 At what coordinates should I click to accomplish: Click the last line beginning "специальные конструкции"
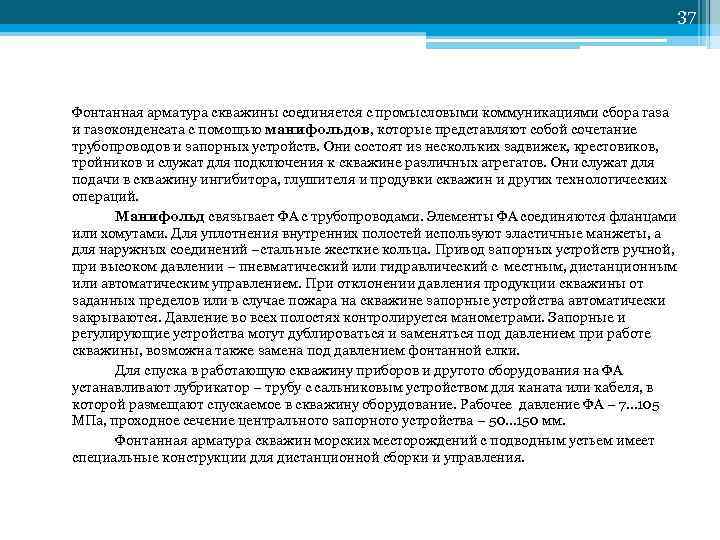(298, 458)
